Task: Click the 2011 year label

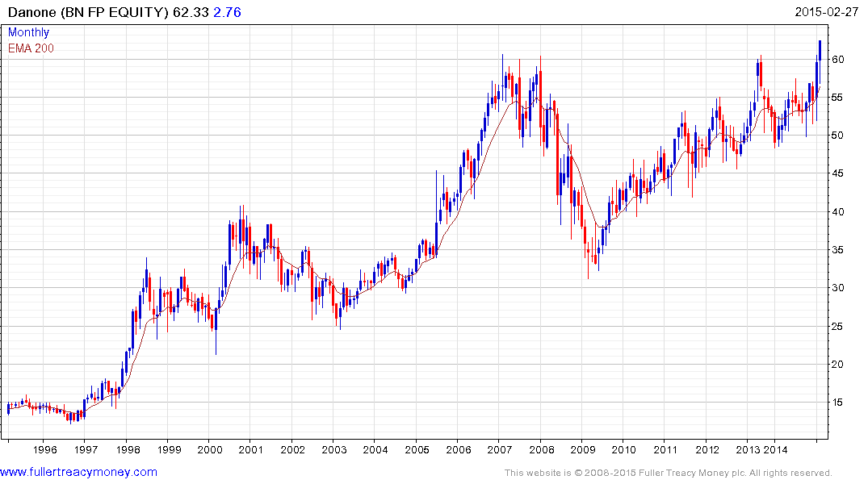Action: (665, 449)
